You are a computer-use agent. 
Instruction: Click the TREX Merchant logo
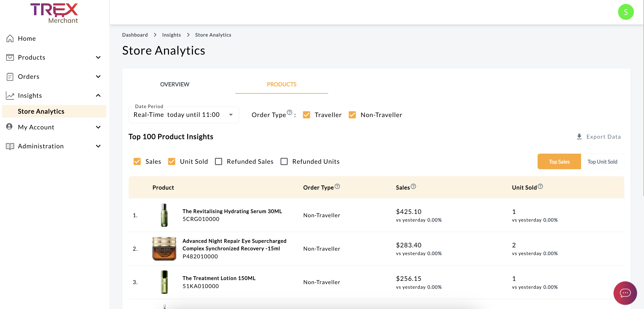pos(54,13)
